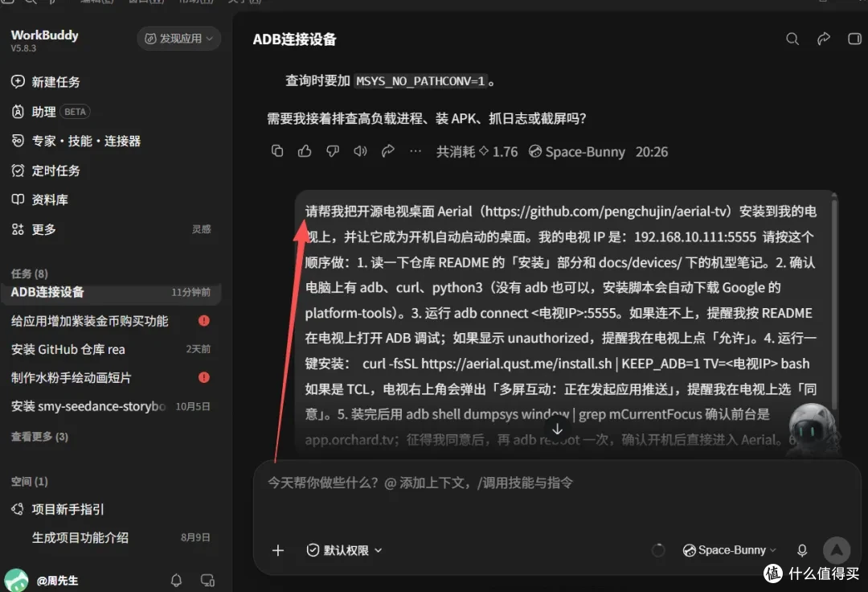Image resolution: width=868 pixels, height=592 pixels.
Task: Select the ADB连接设备 task in sidebar
Action: [111, 293]
